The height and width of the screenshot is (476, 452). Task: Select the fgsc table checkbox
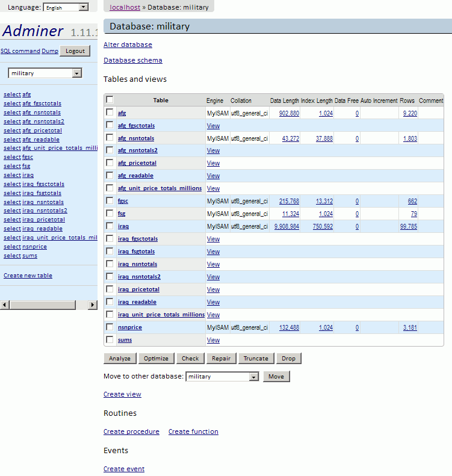pyautogui.click(x=110, y=200)
